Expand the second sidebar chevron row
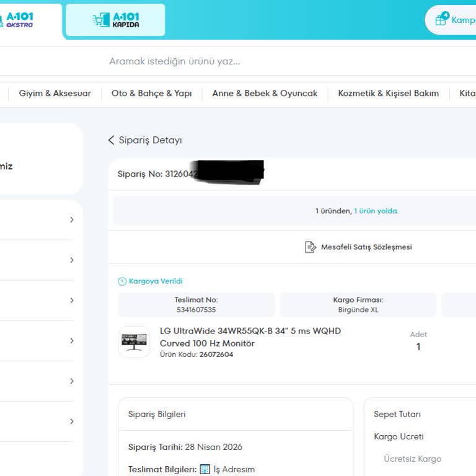 click(72, 260)
